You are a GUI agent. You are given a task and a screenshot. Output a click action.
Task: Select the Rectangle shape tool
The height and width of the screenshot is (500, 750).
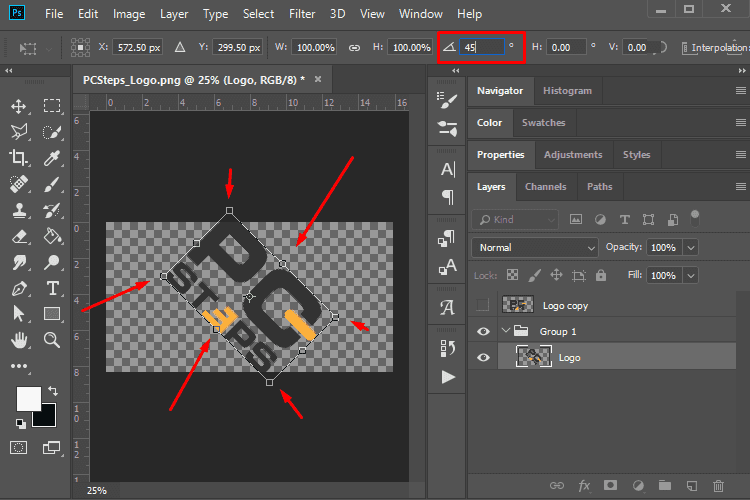tap(52, 314)
